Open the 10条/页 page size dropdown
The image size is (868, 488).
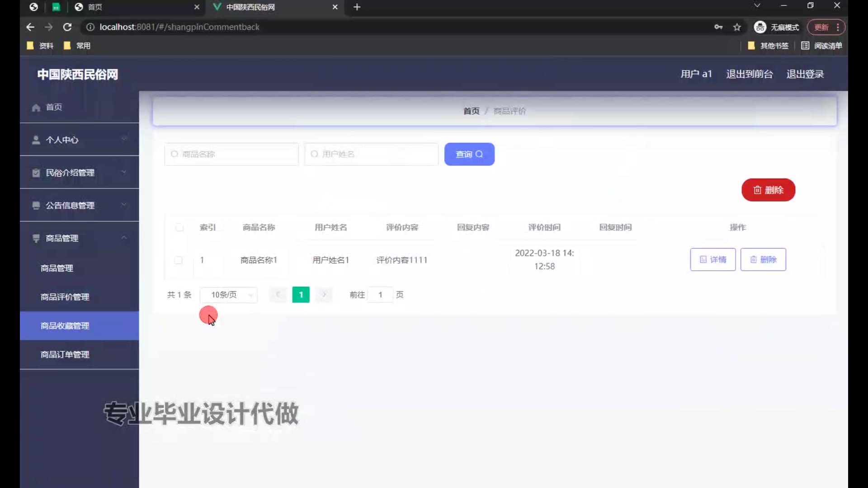229,295
